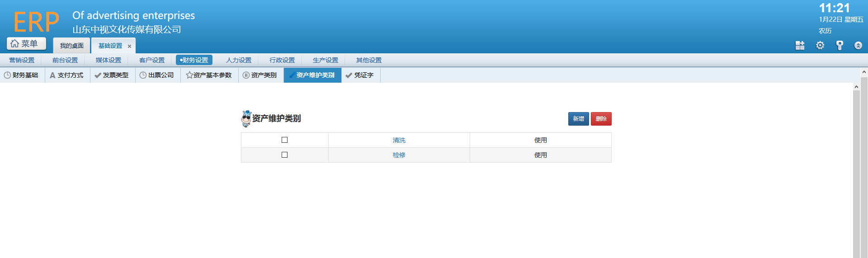Viewport: 868px width, 258px height.
Task: Open the 营销设置 menu
Action: (x=22, y=60)
